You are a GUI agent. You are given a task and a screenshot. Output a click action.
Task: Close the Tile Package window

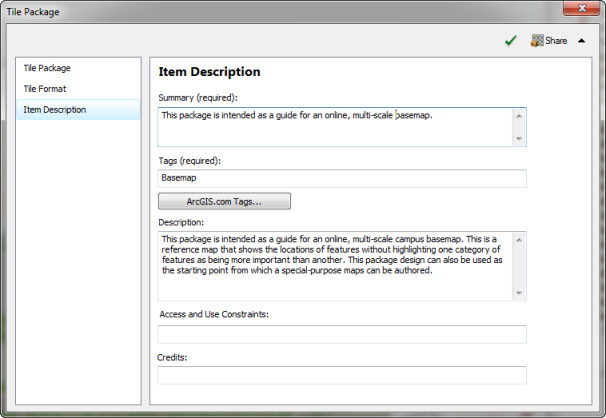point(582,8)
